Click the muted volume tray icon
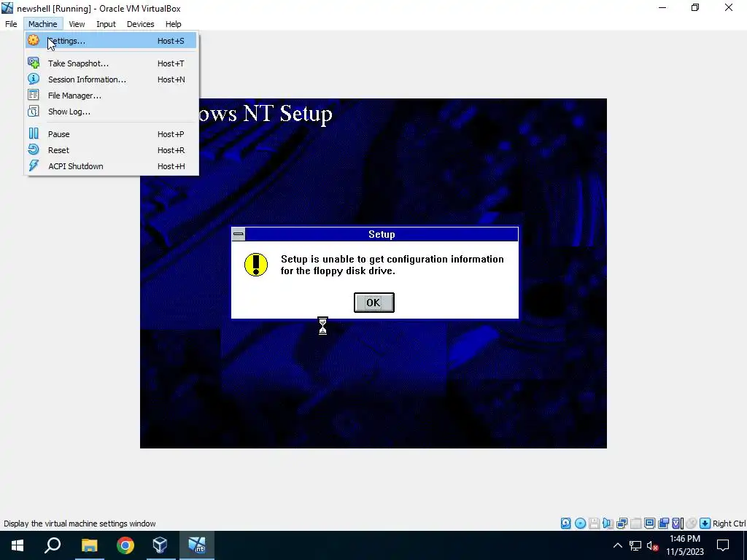Image resolution: width=747 pixels, height=560 pixels. [652, 545]
